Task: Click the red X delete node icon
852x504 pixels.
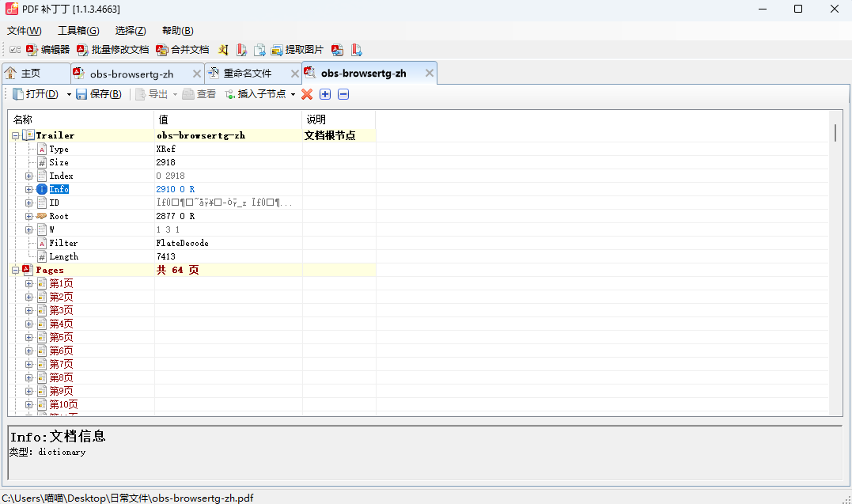Action: [x=307, y=94]
